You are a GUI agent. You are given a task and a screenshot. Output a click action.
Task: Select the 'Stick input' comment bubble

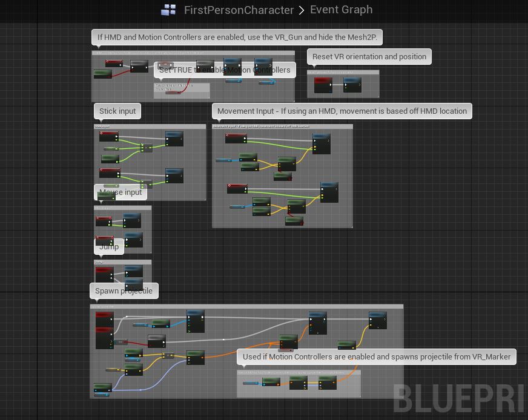tap(117, 111)
